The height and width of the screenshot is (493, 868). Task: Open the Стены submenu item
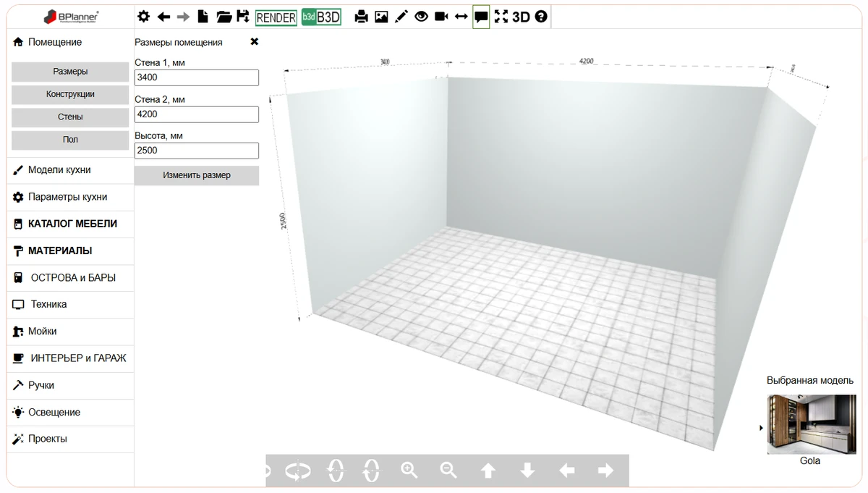[x=70, y=117]
